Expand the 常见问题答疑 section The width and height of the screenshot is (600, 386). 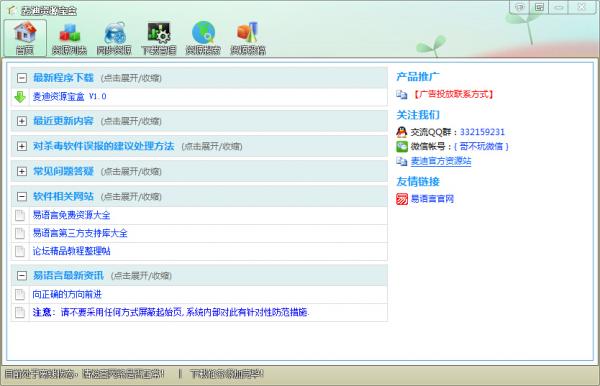22,171
